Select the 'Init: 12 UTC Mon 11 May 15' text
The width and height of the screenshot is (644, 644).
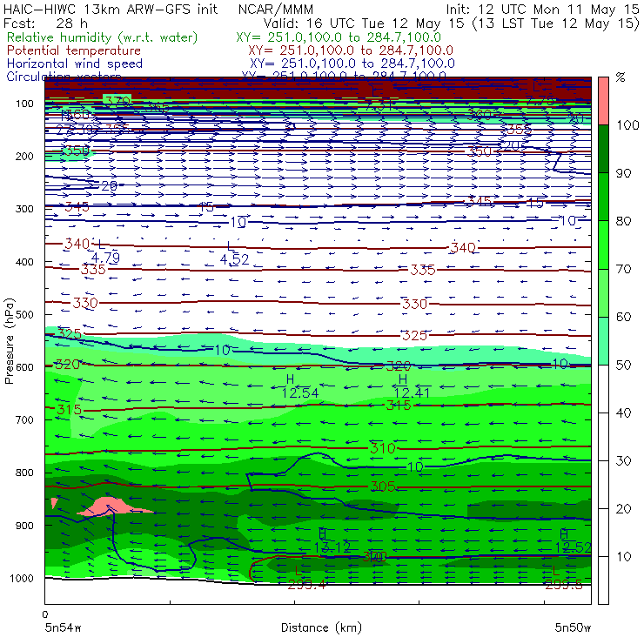point(542,10)
